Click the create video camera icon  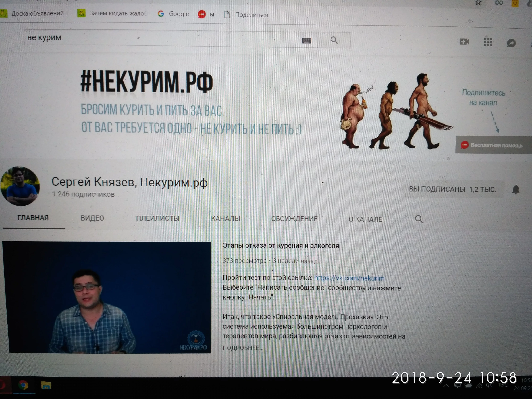click(x=464, y=42)
